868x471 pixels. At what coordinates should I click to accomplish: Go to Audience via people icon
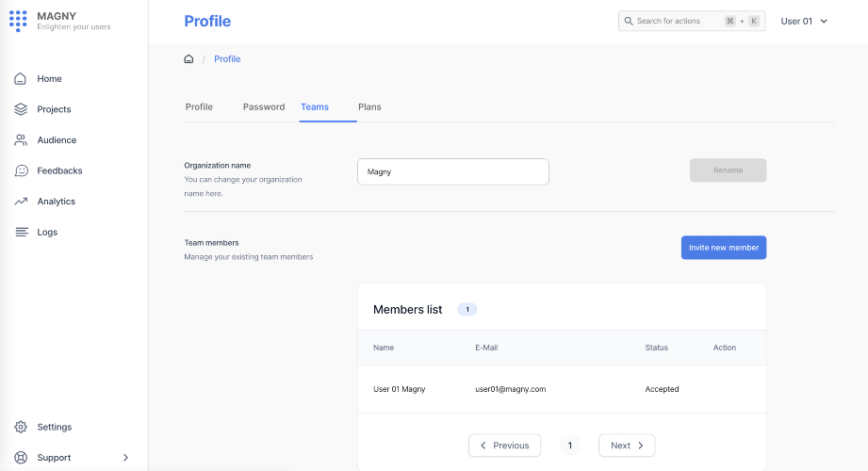pos(21,140)
